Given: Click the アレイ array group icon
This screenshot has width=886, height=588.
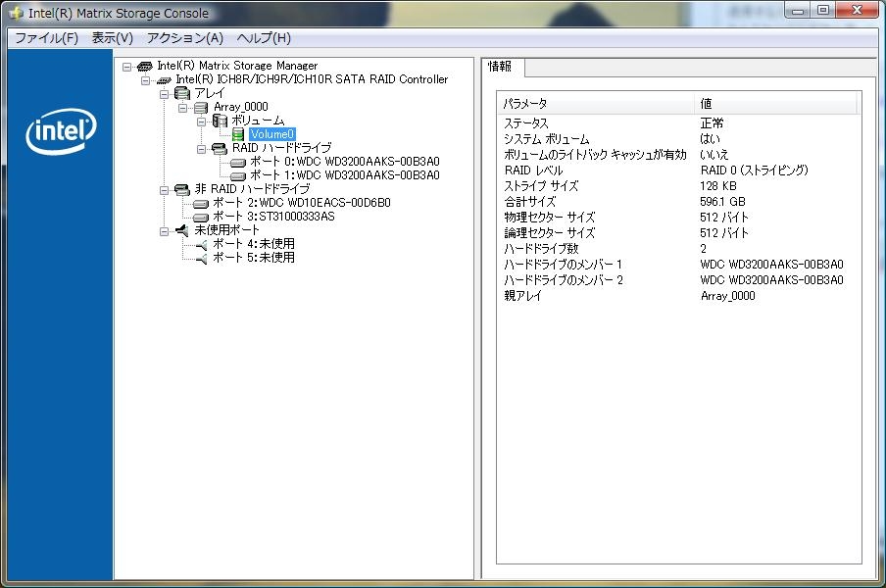Looking at the screenshot, I should tap(182, 93).
